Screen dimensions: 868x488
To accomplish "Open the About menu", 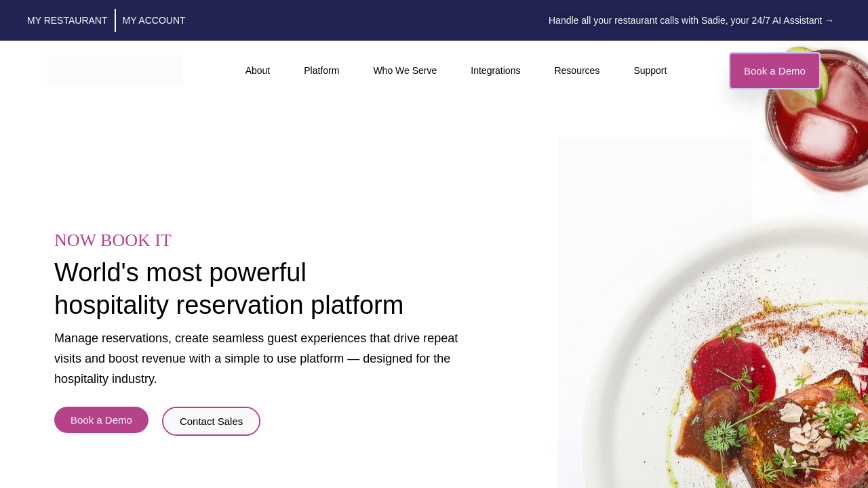I will 258,70.
